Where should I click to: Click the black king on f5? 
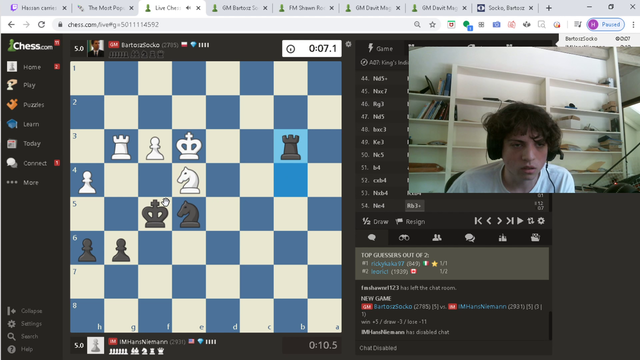point(155,214)
